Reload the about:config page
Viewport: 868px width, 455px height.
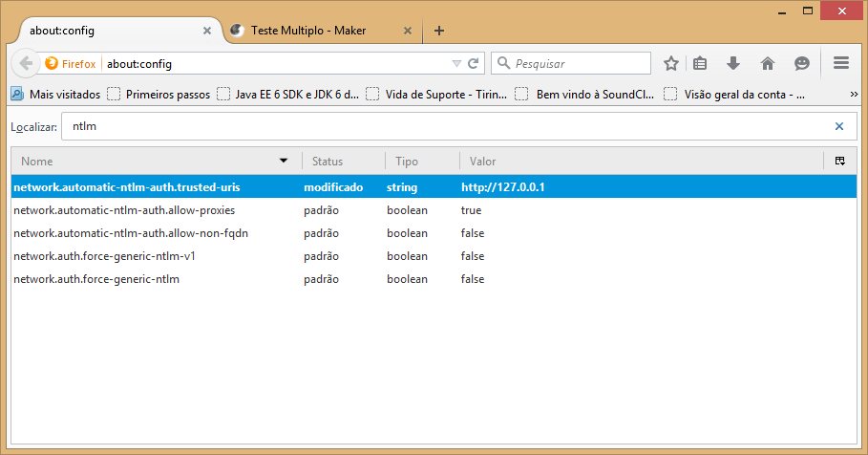(x=474, y=64)
